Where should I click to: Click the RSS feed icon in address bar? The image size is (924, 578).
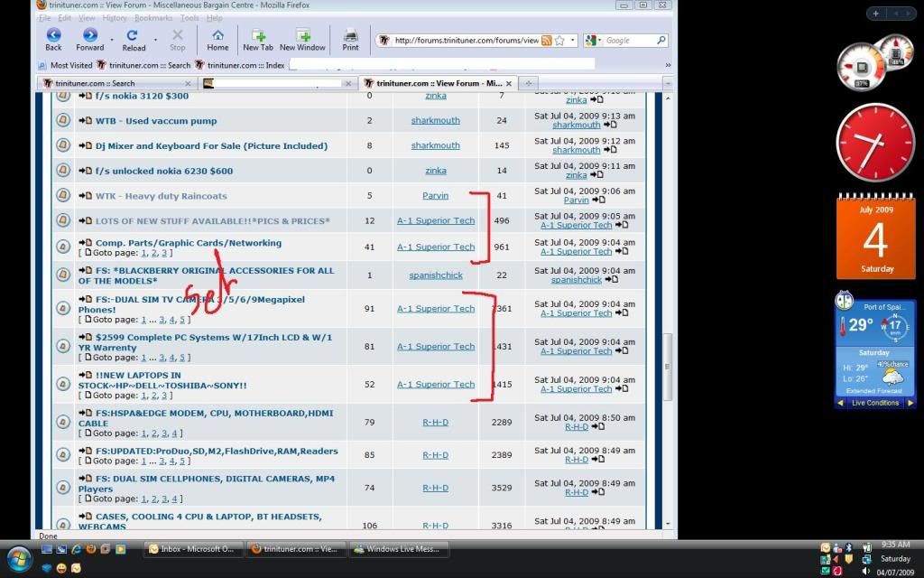[546, 41]
